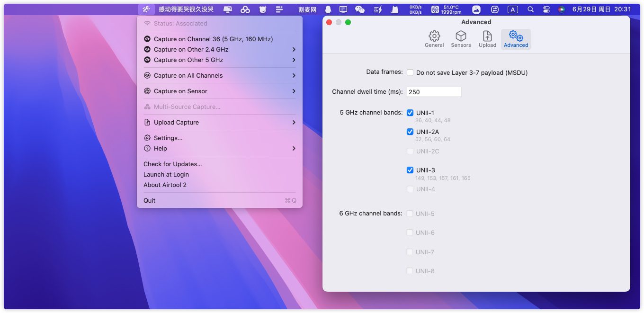Click the notification bell menu bar icon

click(328, 9)
